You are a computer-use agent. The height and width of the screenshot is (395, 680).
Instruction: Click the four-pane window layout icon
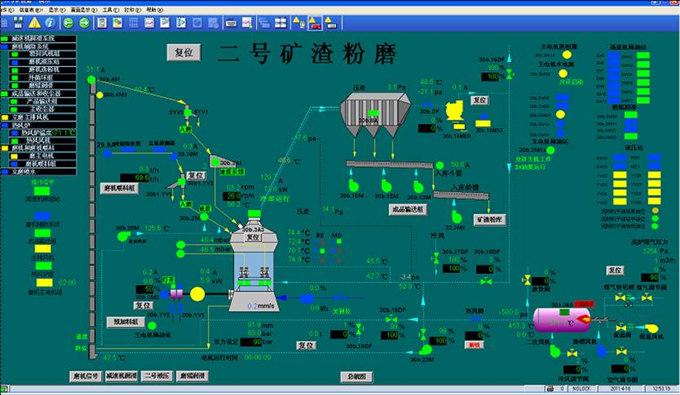coord(281,23)
